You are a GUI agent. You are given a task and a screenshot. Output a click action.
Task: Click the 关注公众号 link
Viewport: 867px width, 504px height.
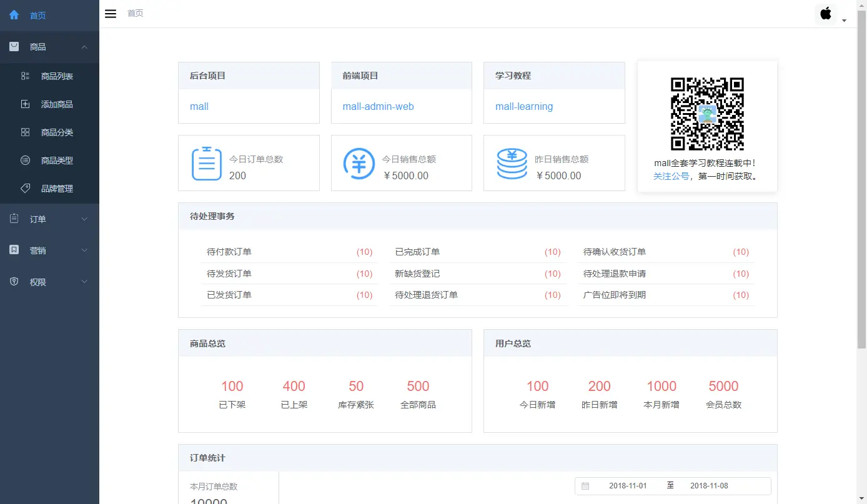671,176
